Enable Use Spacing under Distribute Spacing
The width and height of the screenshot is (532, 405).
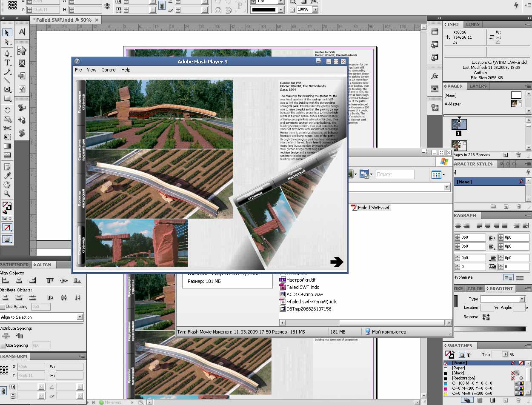click(3, 345)
